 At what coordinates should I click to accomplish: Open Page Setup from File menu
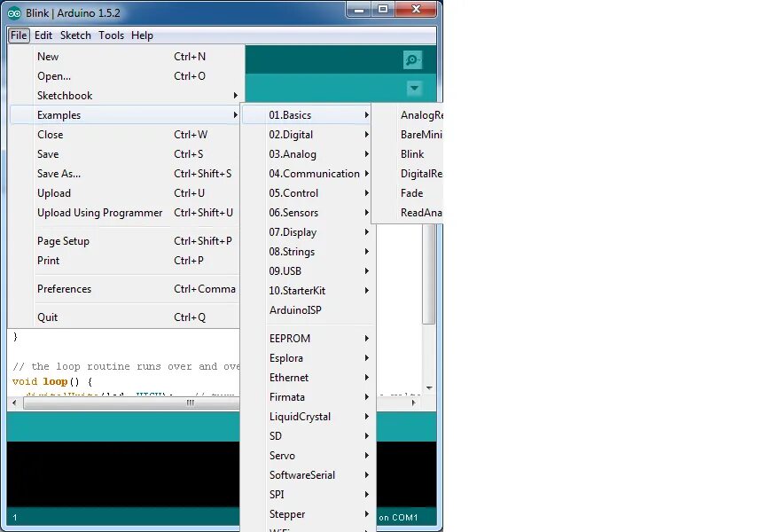point(125,241)
